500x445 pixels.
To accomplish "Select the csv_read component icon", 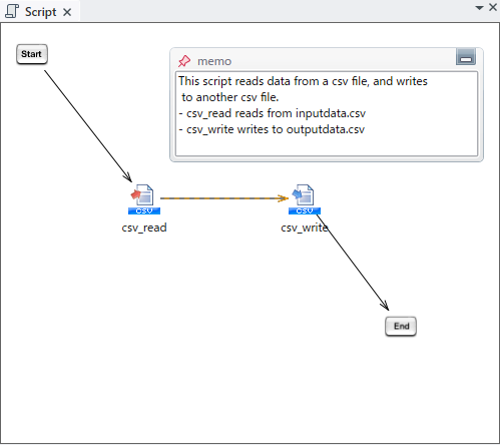I will coord(144,199).
